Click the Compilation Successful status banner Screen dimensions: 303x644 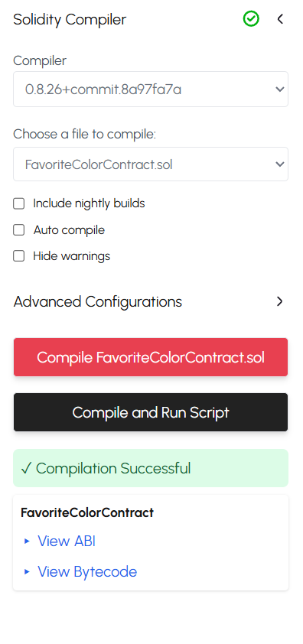click(151, 468)
